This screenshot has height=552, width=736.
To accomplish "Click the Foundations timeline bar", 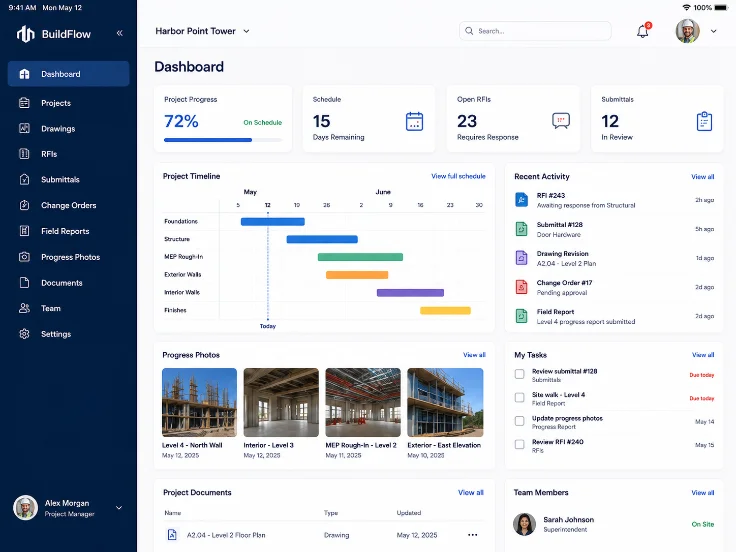I will click(273, 222).
